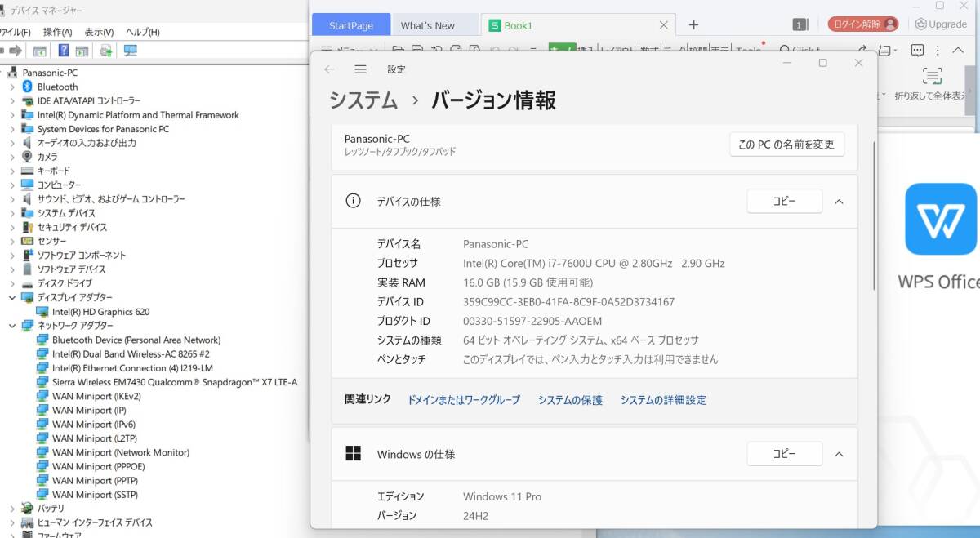Collapse the ネットワーク アダプター category

click(x=12, y=326)
